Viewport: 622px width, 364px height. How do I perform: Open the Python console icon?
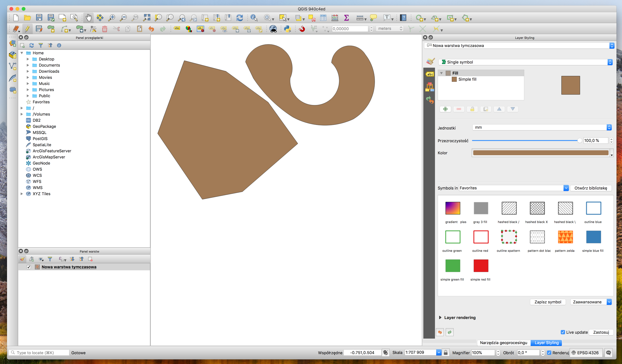(x=287, y=29)
